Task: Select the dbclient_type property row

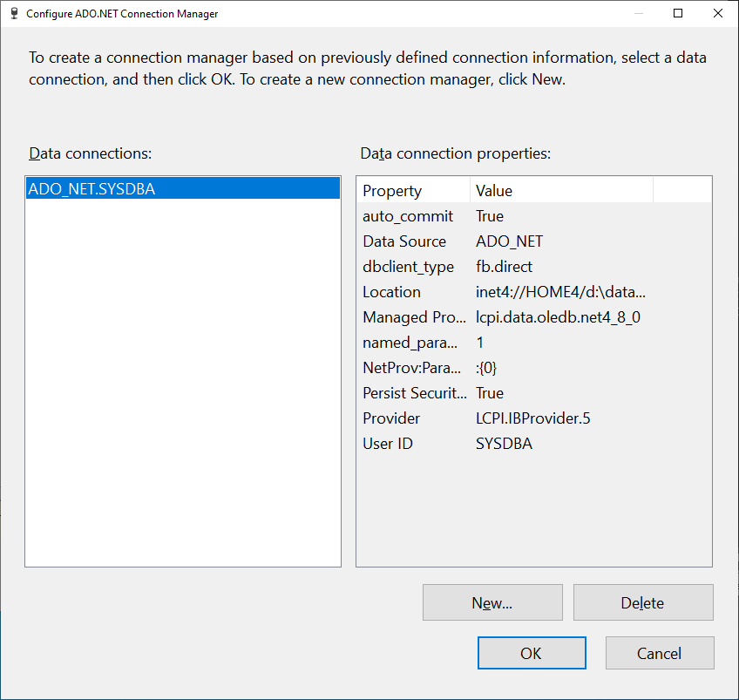Action: tap(533, 267)
